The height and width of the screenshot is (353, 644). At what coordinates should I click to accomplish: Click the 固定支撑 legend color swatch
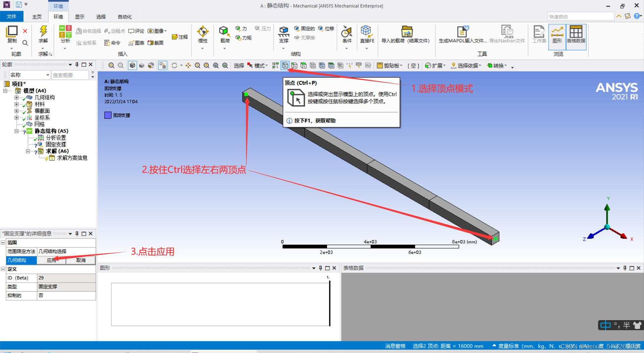pyautogui.click(x=108, y=115)
